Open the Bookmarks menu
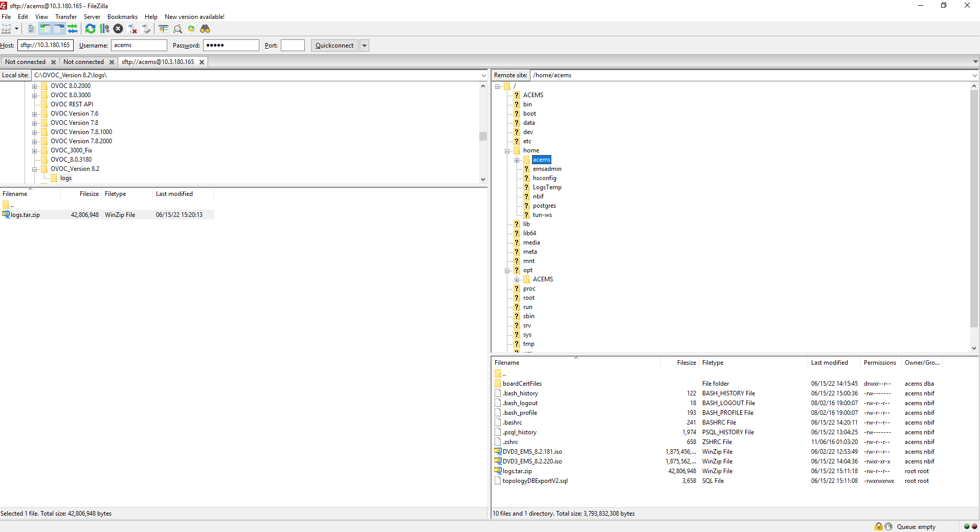This screenshot has height=532, width=980. point(122,17)
